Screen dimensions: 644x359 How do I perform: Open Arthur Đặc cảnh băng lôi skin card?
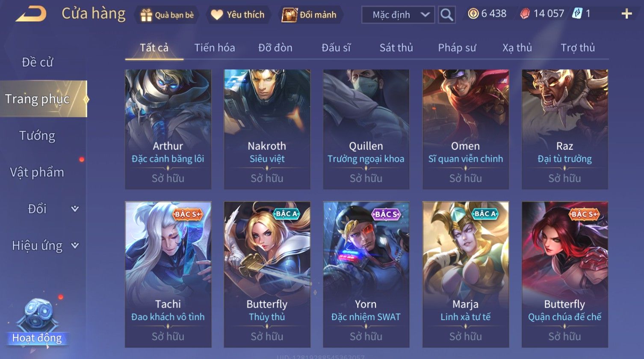click(x=168, y=129)
